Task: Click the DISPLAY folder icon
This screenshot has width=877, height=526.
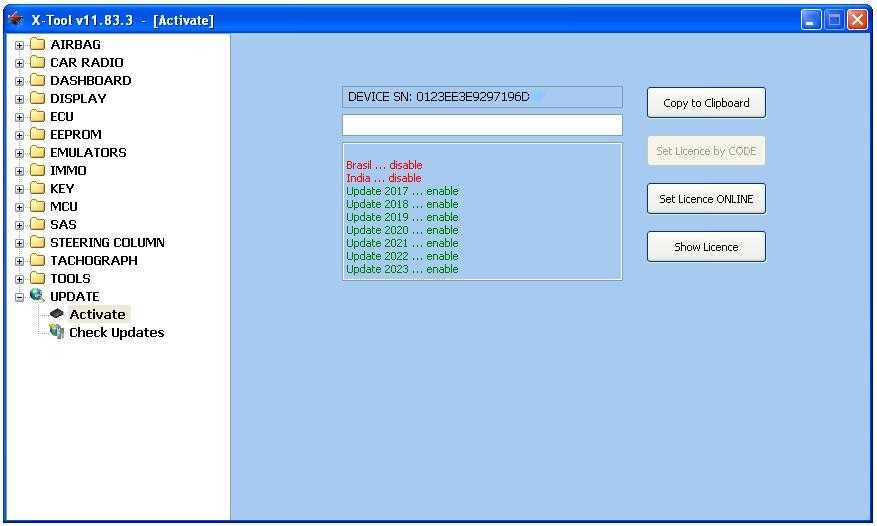Action: [x=37, y=98]
